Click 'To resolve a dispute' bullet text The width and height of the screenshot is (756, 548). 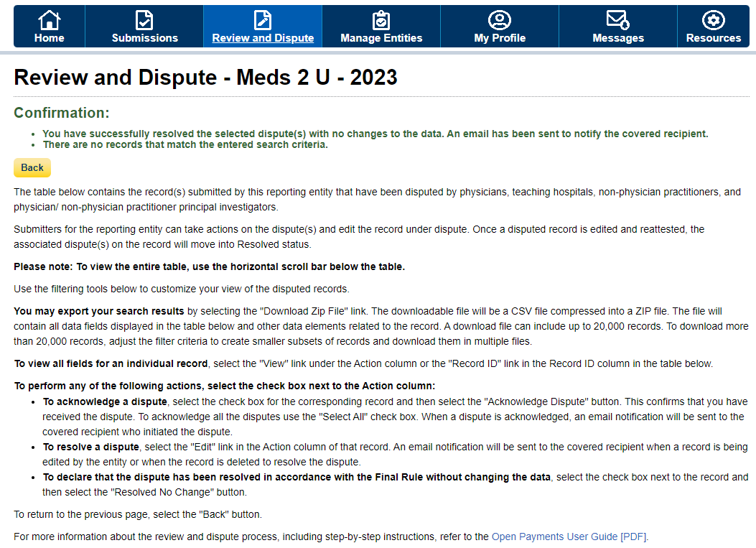click(x=90, y=447)
